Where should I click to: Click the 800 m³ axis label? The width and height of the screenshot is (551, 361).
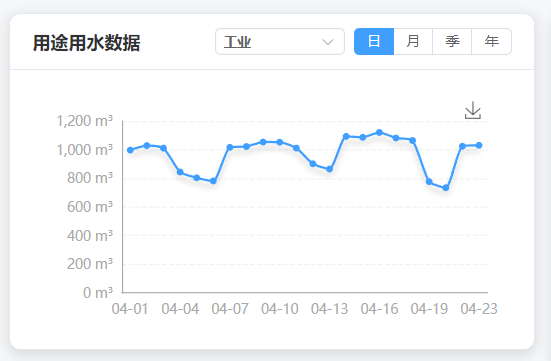tap(90, 178)
